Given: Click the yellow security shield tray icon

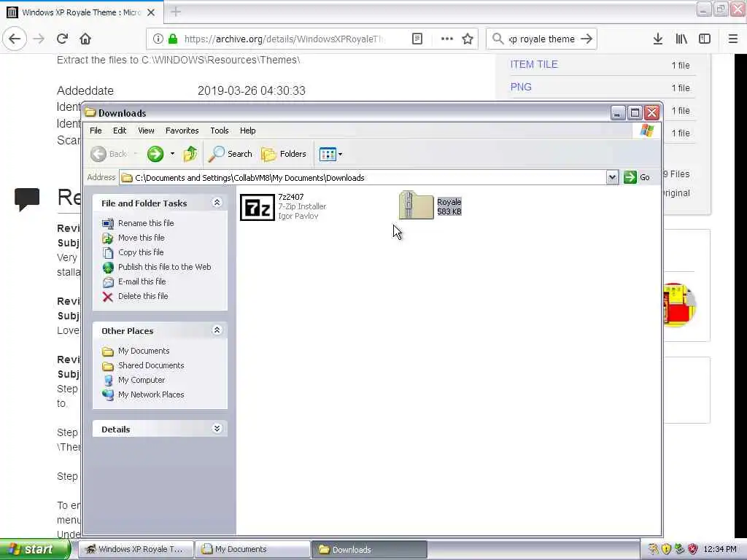Looking at the screenshot, I should [x=667, y=550].
